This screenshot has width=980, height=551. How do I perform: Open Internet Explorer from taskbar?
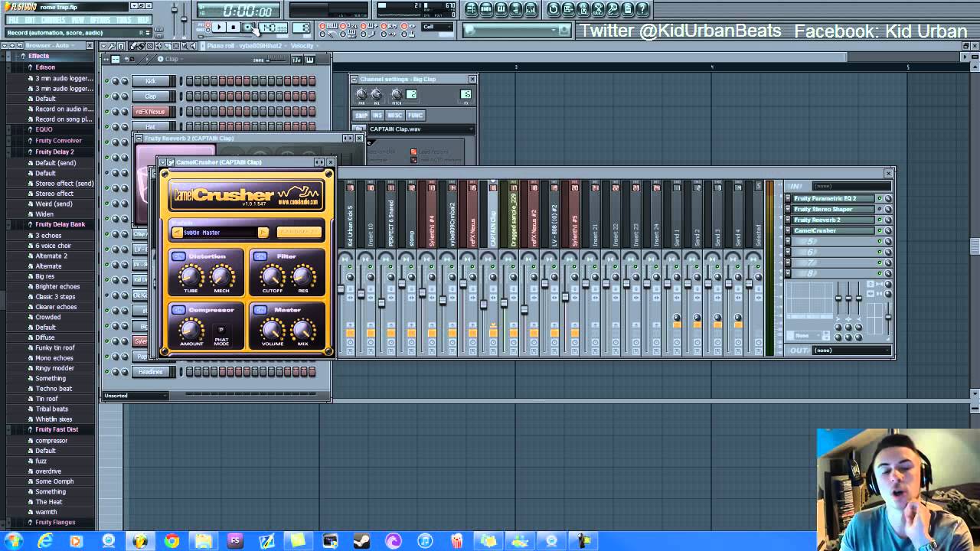[x=45, y=541]
